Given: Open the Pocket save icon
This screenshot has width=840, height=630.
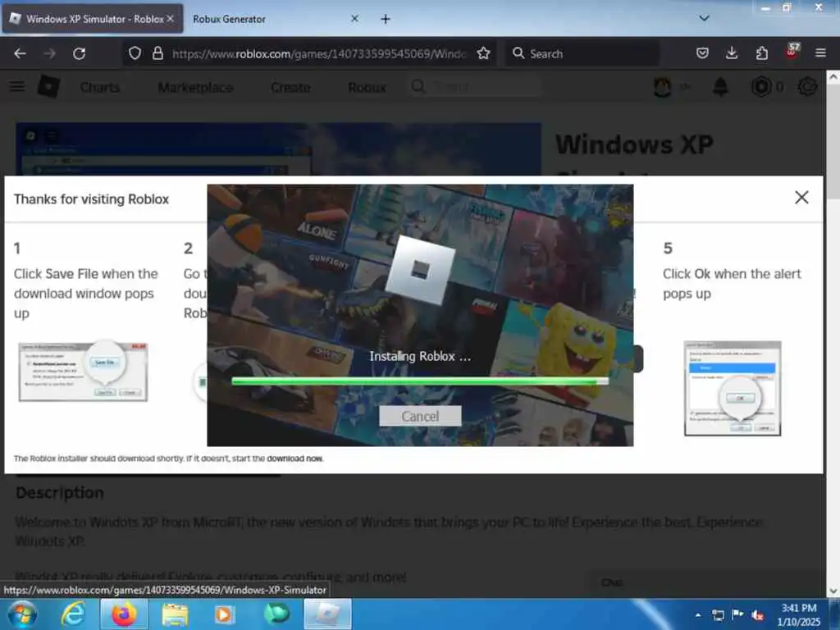Looking at the screenshot, I should tap(702, 53).
